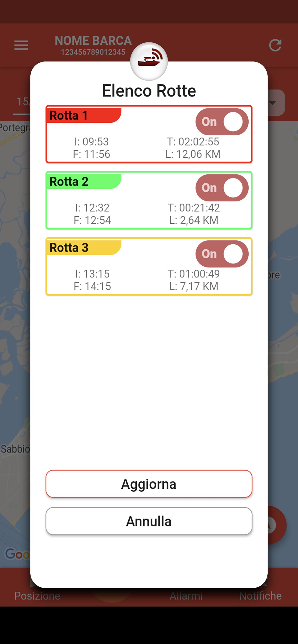Toggle the Rotta 1 On switch
The width and height of the screenshot is (298, 644).
coord(222,122)
